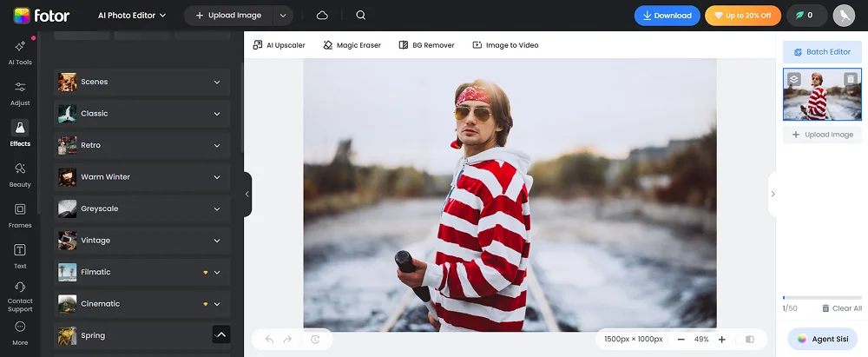Expand the right sidebar panel arrow
The image size is (868, 357).
[773, 195]
